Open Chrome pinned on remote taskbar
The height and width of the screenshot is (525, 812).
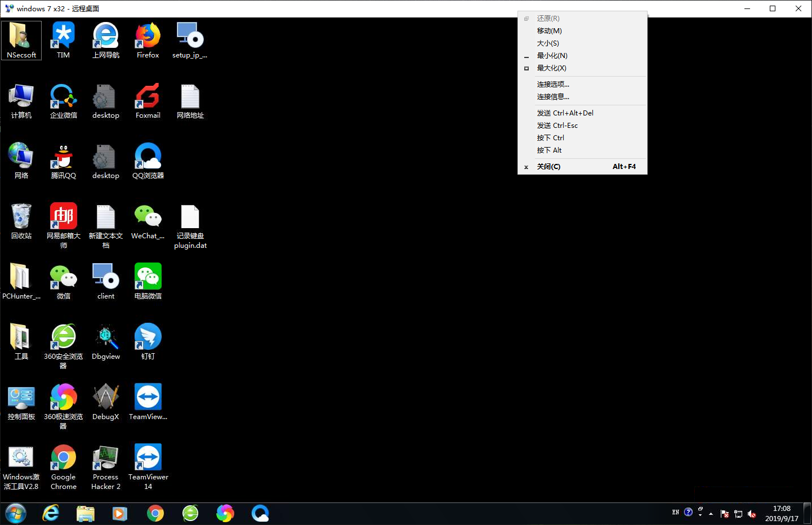click(x=155, y=513)
